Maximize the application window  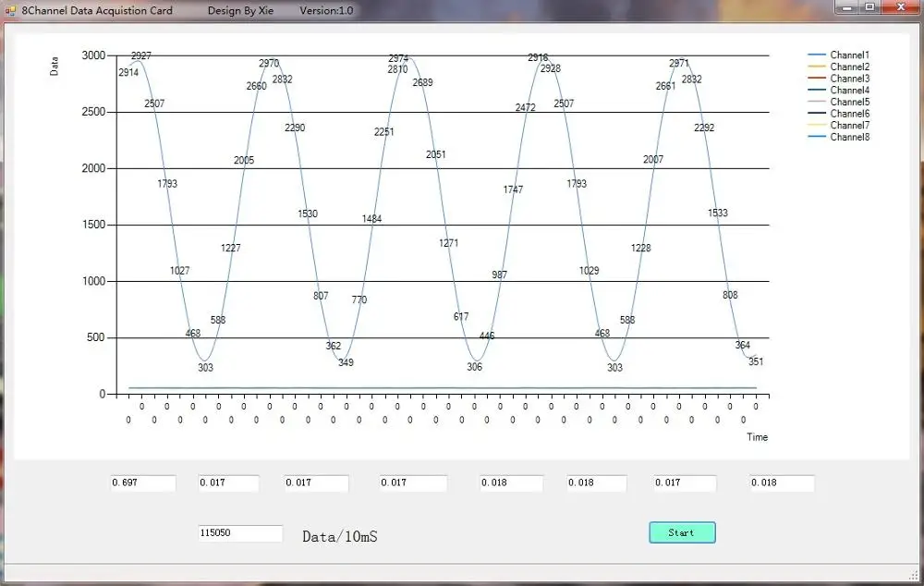869,7
